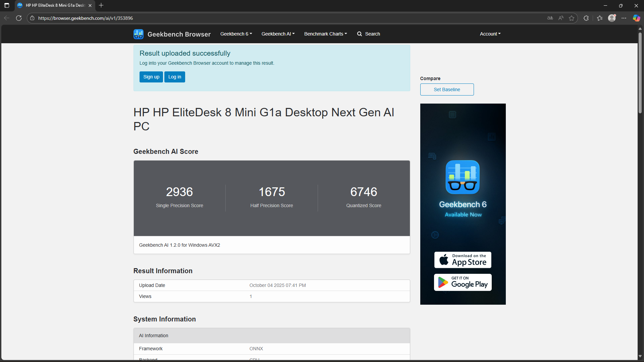Open the Copilot sidebar icon
This screenshot has width=644, height=362.
(636, 18)
